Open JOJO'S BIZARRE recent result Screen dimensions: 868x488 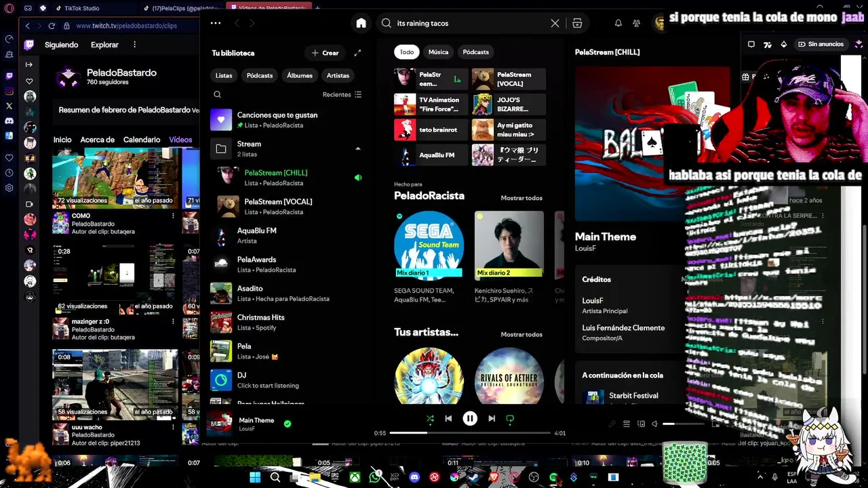[x=509, y=104]
